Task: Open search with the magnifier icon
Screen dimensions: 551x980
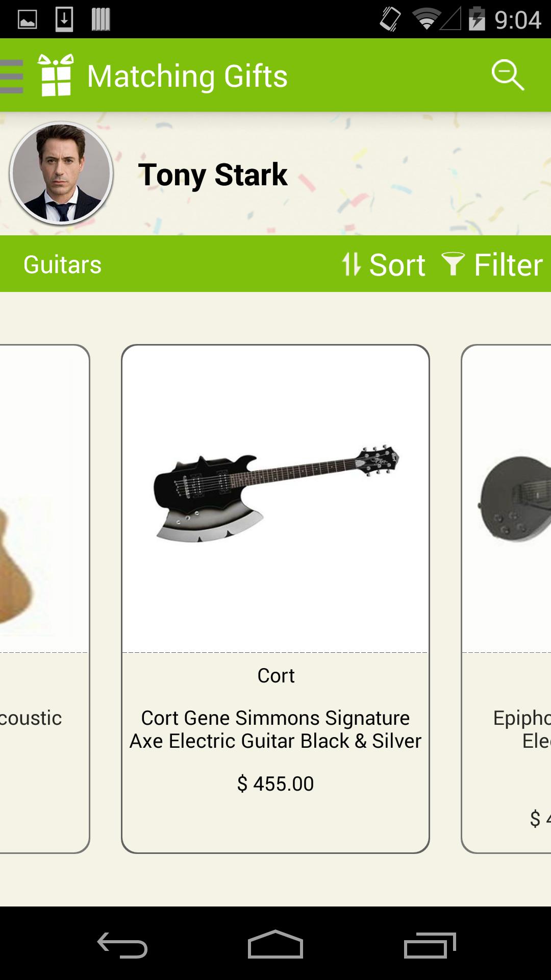Action: coord(508,76)
